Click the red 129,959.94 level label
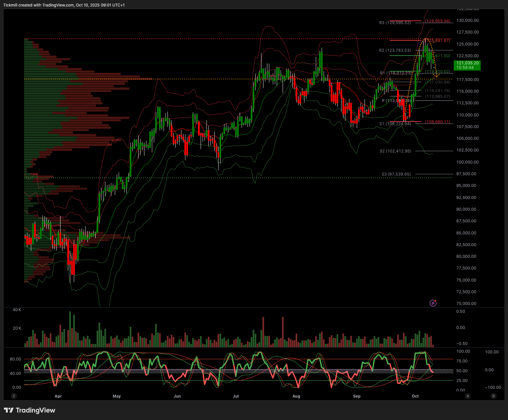 click(x=438, y=21)
